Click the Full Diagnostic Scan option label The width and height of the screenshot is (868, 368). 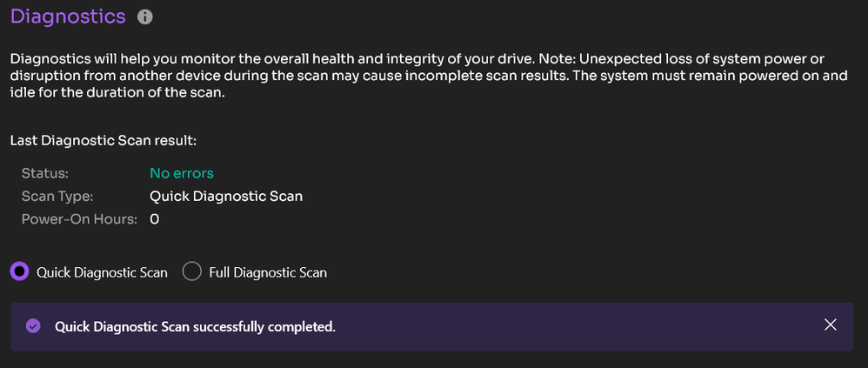pos(268,272)
